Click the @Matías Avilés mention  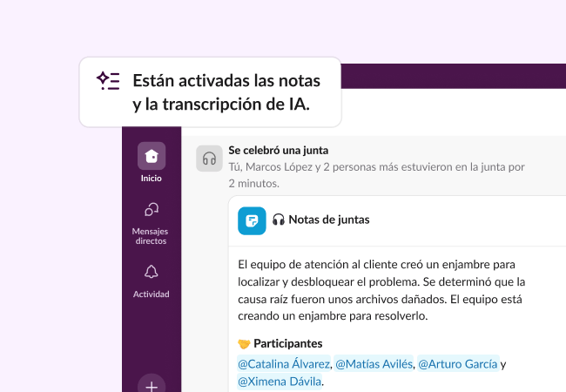(x=374, y=364)
